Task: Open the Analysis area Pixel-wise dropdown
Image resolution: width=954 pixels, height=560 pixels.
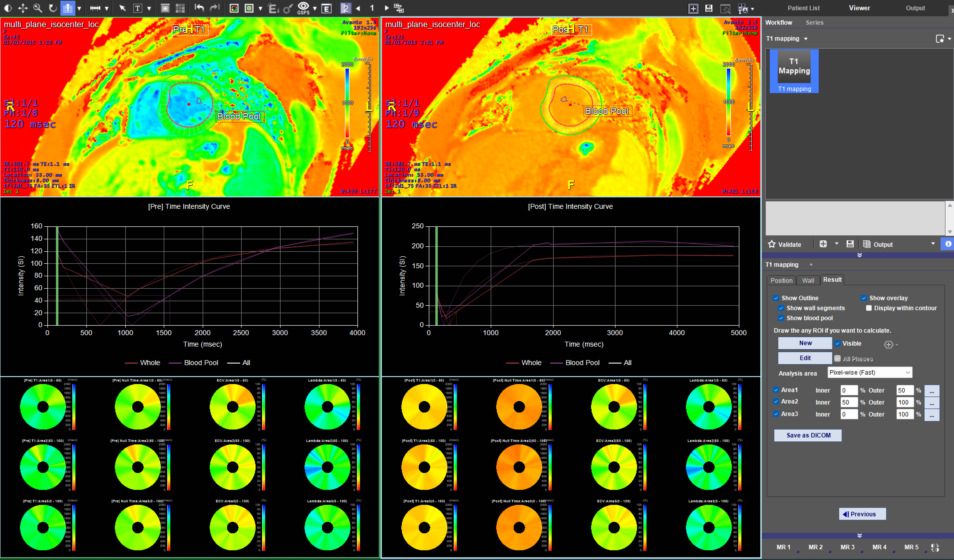Action: [x=870, y=373]
